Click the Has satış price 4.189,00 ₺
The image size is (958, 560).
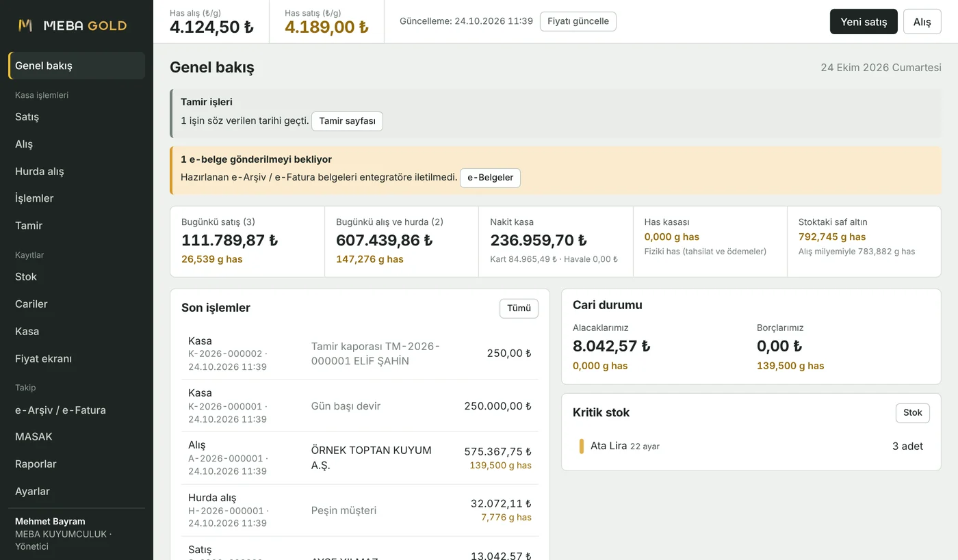(326, 27)
